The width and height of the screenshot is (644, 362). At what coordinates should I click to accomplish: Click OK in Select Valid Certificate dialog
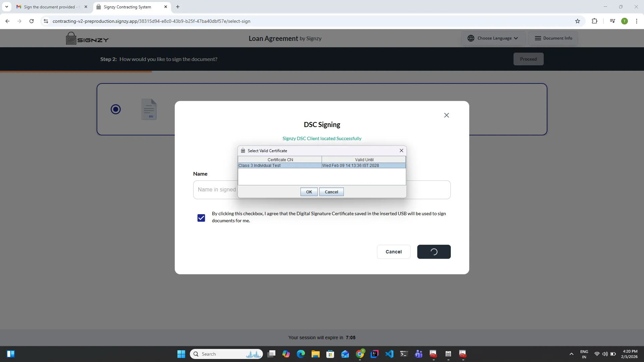point(309,192)
